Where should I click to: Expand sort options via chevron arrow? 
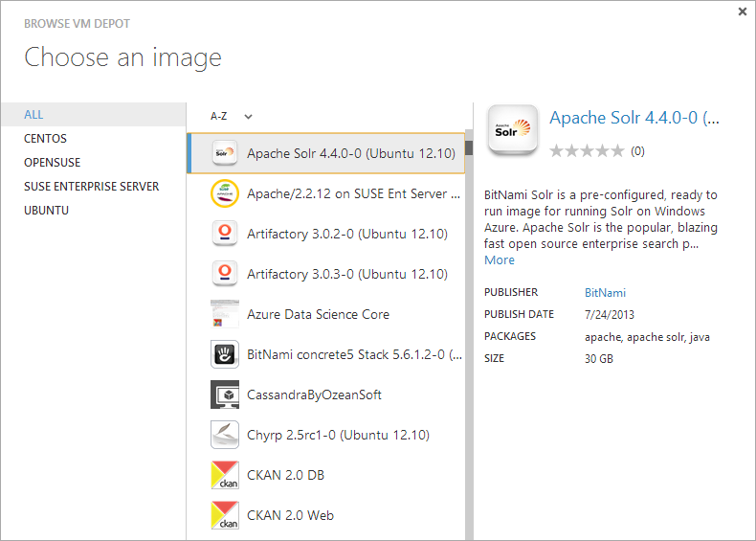tap(248, 117)
